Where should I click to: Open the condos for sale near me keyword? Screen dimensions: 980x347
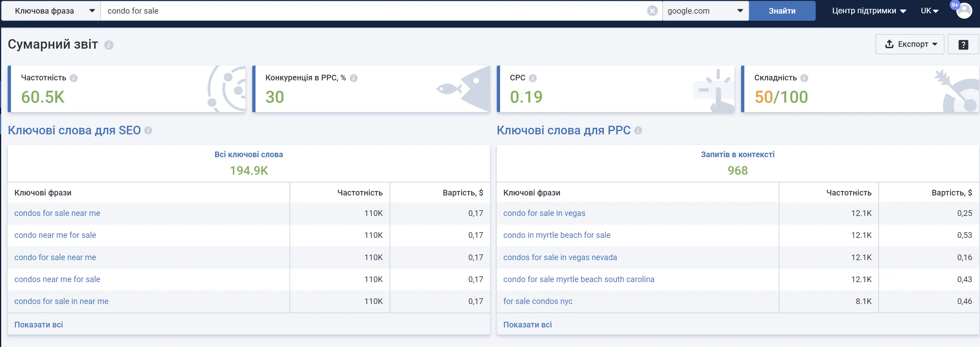[x=57, y=213]
